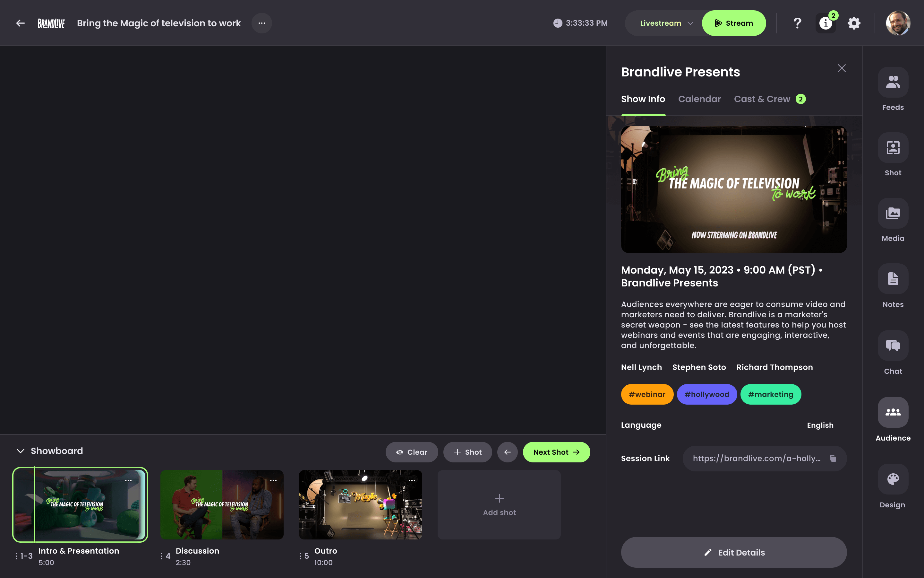Click the 2:30 Discussion duration
This screenshot has width=924, height=578.
click(183, 563)
